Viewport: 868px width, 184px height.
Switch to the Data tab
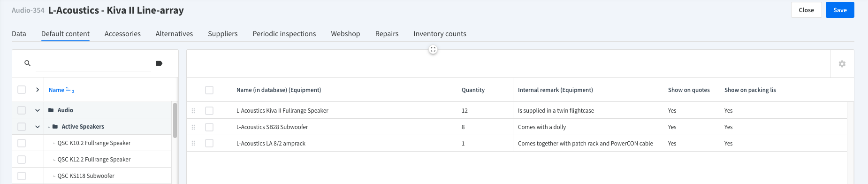coord(19,34)
